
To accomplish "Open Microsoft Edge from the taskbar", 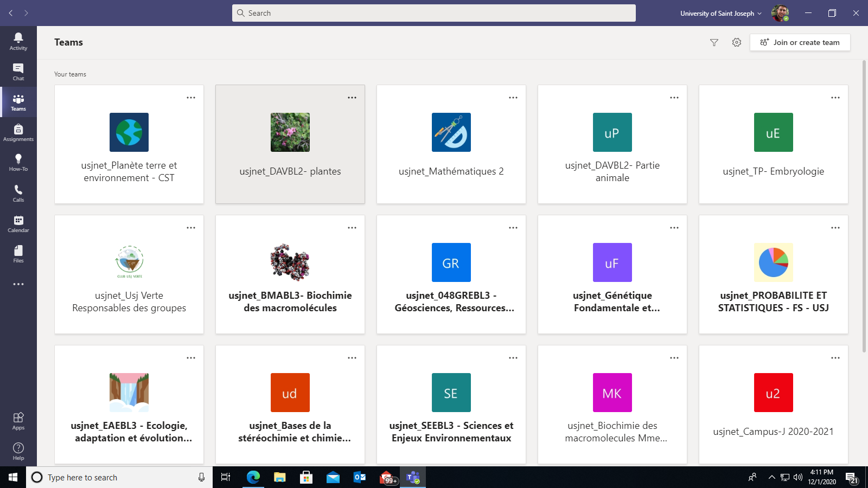I will coord(253,477).
